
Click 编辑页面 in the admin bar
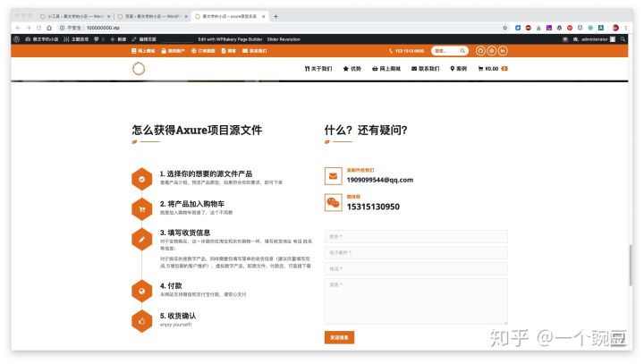coord(144,39)
